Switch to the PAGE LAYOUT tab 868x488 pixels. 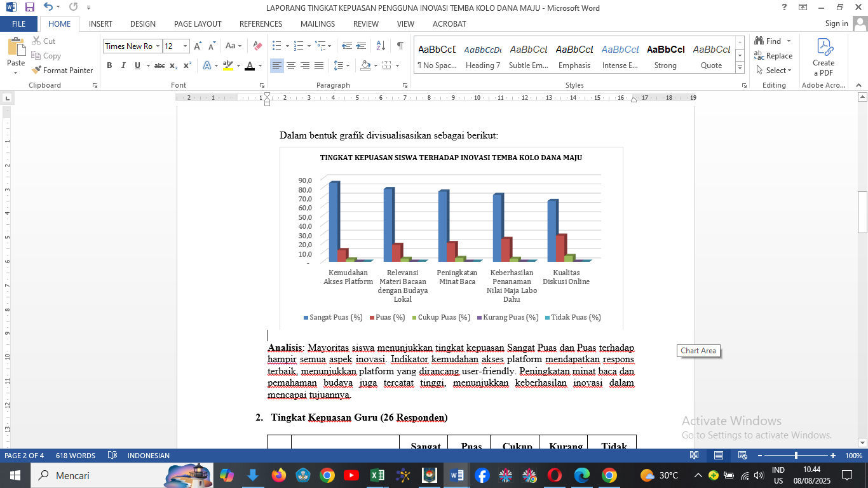198,24
